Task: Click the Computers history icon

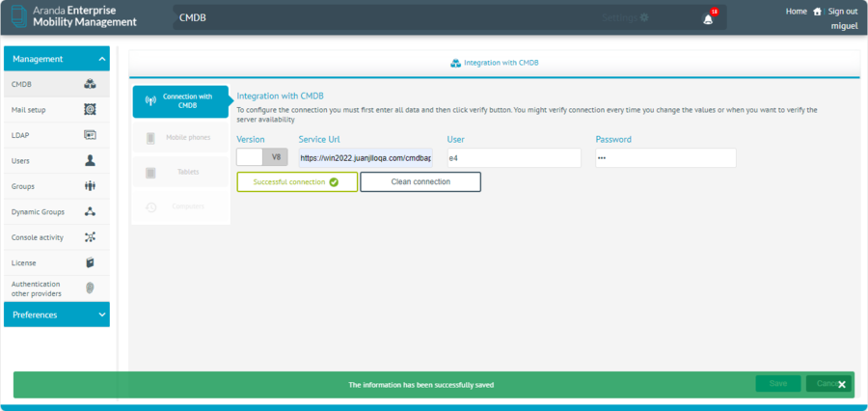Action: (150, 207)
